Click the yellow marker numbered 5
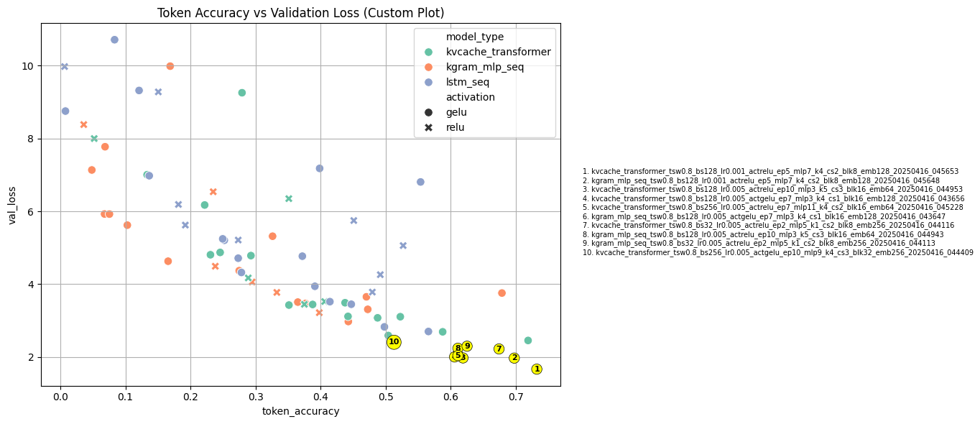Viewport: 980px width, 424px height. pyautogui.click(x=457, y=356)
